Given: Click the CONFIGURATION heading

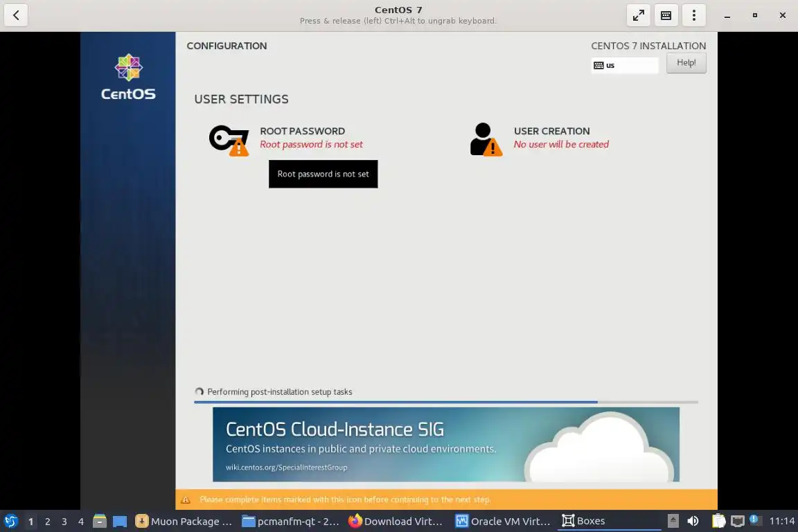Looking at the screenshot, I should point(227,46).
